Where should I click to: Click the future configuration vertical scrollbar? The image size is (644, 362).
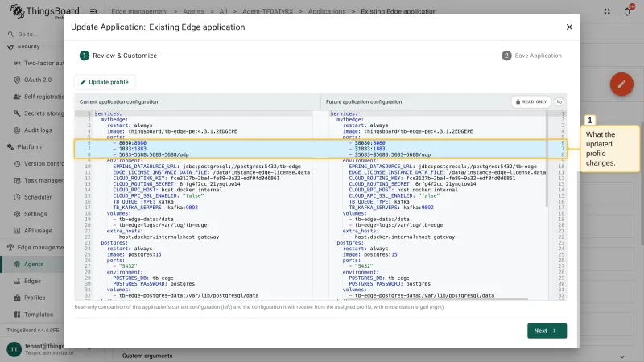pos(547,160)
